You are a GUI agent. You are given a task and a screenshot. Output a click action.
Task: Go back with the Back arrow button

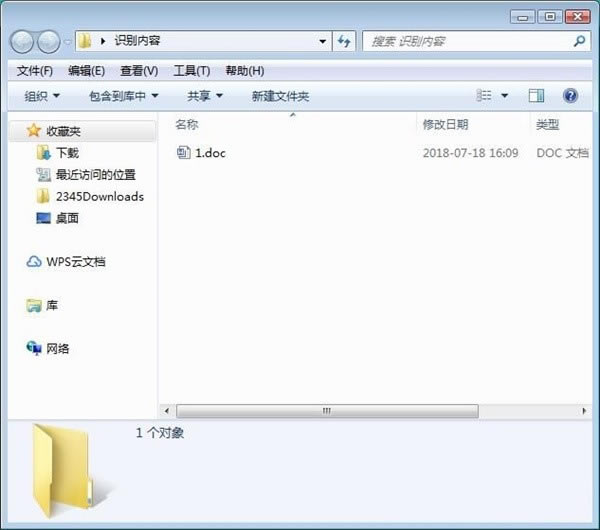22,42
